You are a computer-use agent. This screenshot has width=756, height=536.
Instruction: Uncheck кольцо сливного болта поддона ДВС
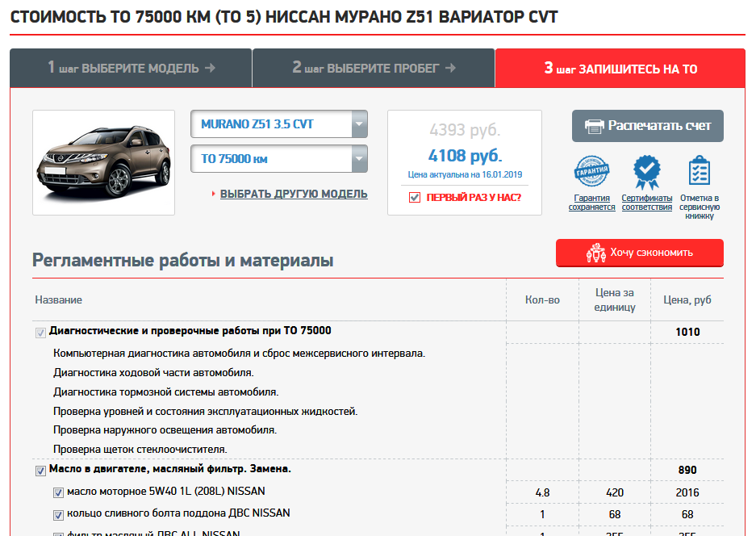click(58, 515)
